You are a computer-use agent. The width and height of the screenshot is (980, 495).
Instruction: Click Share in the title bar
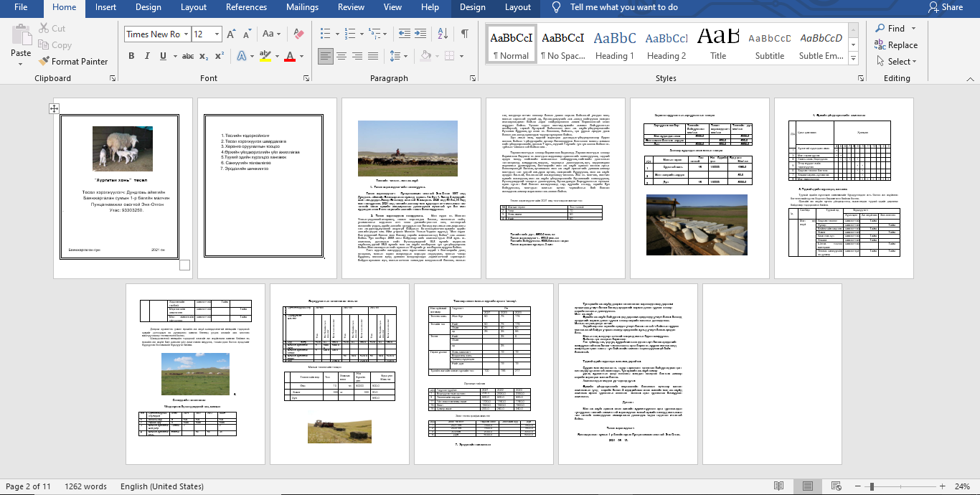coord(947,8)
